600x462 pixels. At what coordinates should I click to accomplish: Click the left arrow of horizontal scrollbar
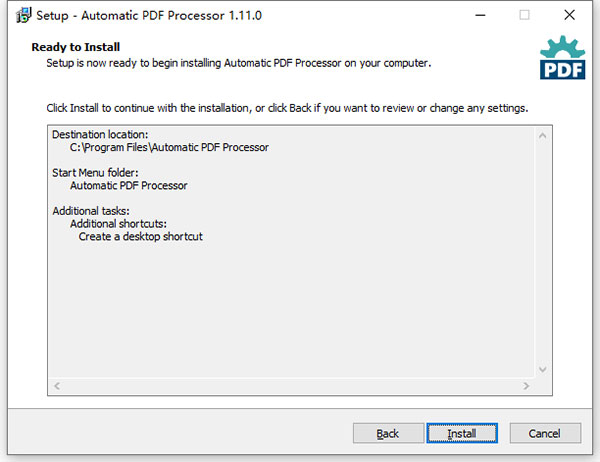point(57,386)
